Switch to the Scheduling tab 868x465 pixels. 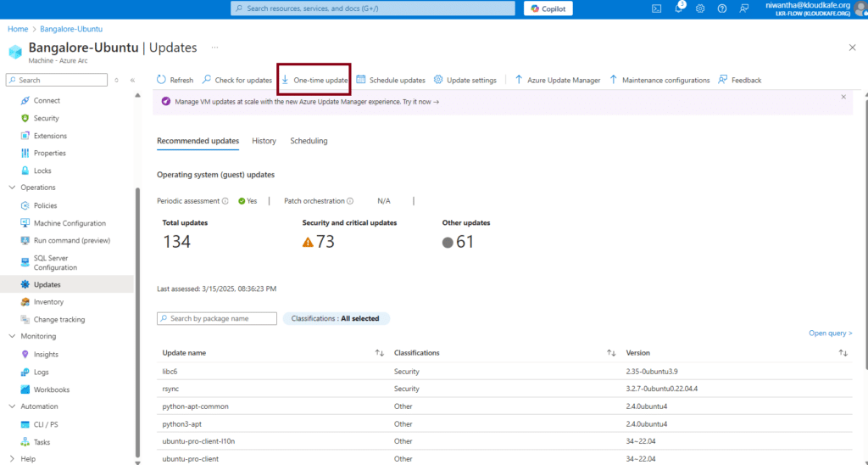pyautogui.click(x=309, y=141)
